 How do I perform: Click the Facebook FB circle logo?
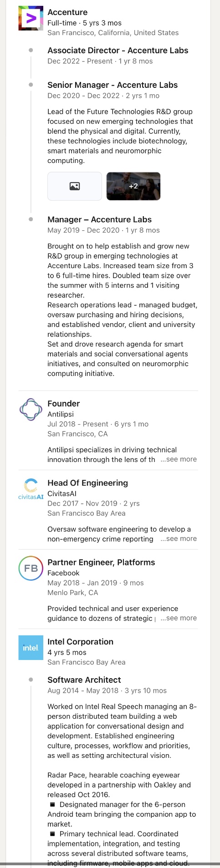click(x=31, y=569)
